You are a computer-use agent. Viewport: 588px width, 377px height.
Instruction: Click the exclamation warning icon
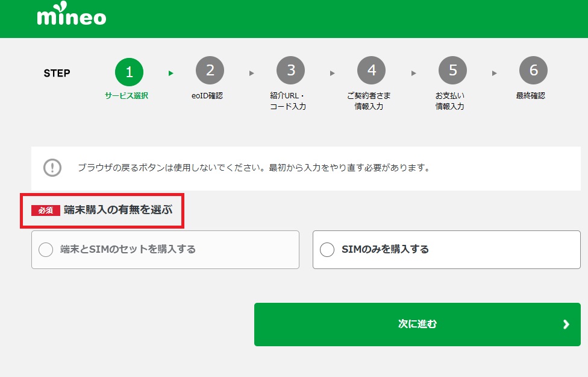[x=52, y=168]
